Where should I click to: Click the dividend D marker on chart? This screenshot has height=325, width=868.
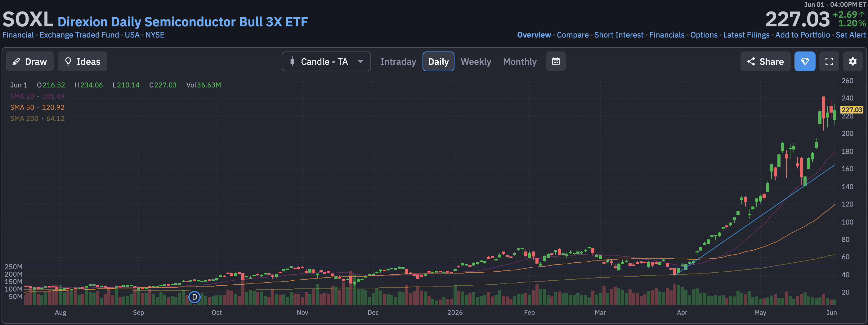[x=195, y=297]
